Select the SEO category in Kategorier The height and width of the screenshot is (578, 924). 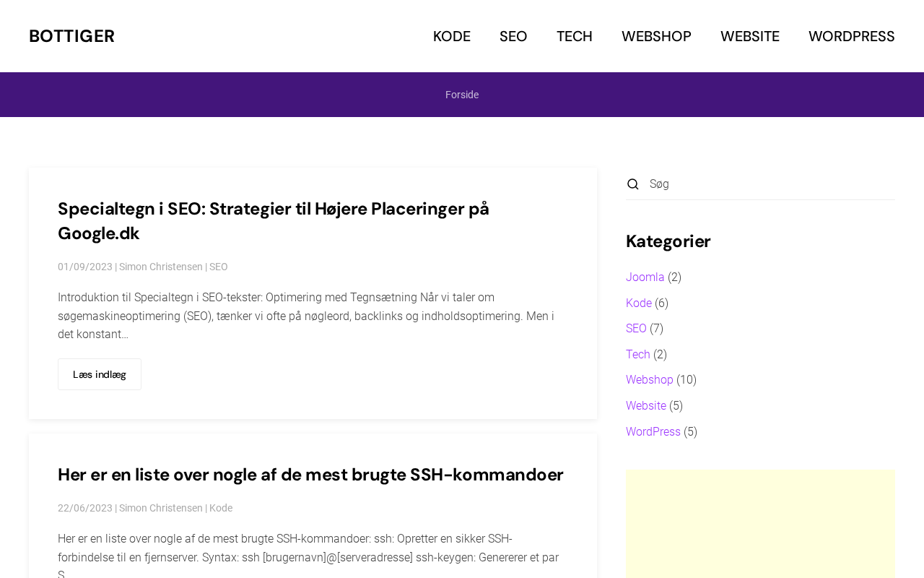pyautogui.click(x=636, y=329)
